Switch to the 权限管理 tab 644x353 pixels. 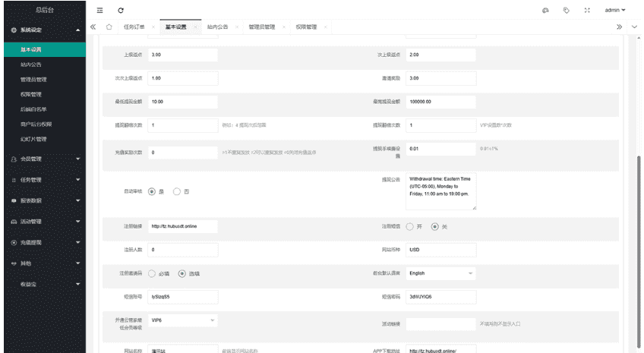[x=306, y=27]
